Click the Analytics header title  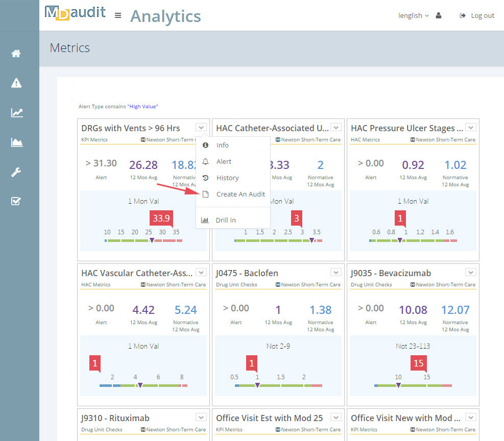click(x=165, y=16)
